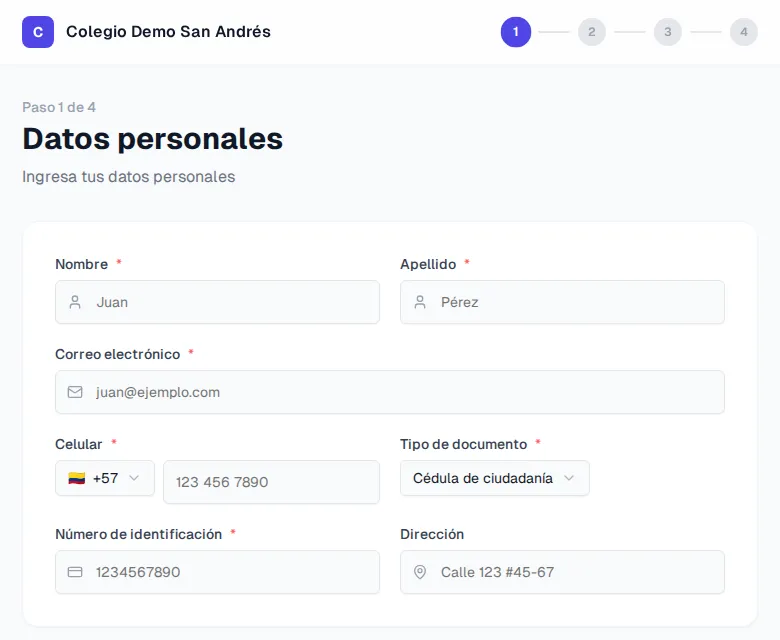Focus the Correo electrónico input field

click(x=390, y=392)
